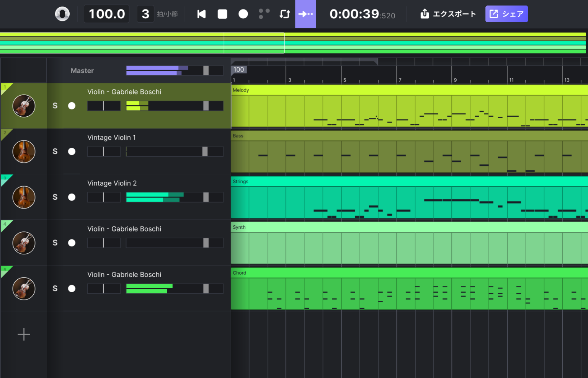Click the skip-to-start transport icon
The image size is (588, 378).
tap(201, 14)
